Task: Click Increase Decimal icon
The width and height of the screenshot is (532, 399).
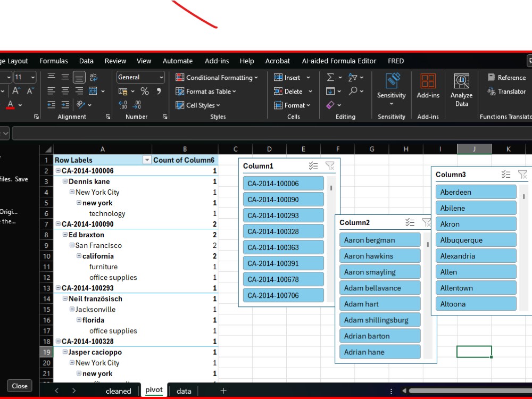Action: [x=123, y=105]
